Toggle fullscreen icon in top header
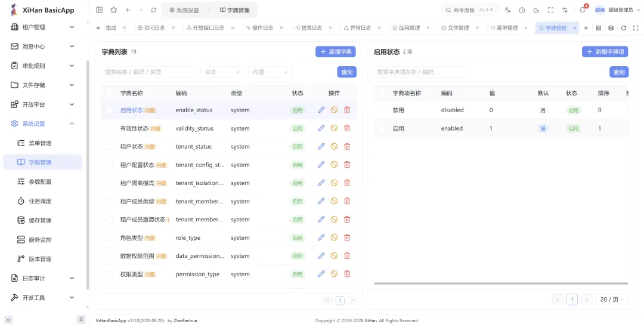This screenshot has height=327, width=644. click(x=551, y=10)
